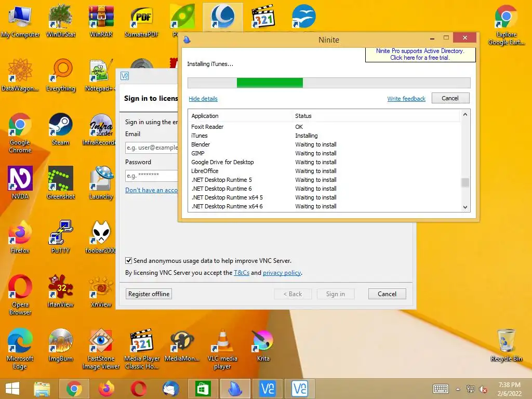Open the Media Player Classic 321 icon at the top

[x=263, y=16]
